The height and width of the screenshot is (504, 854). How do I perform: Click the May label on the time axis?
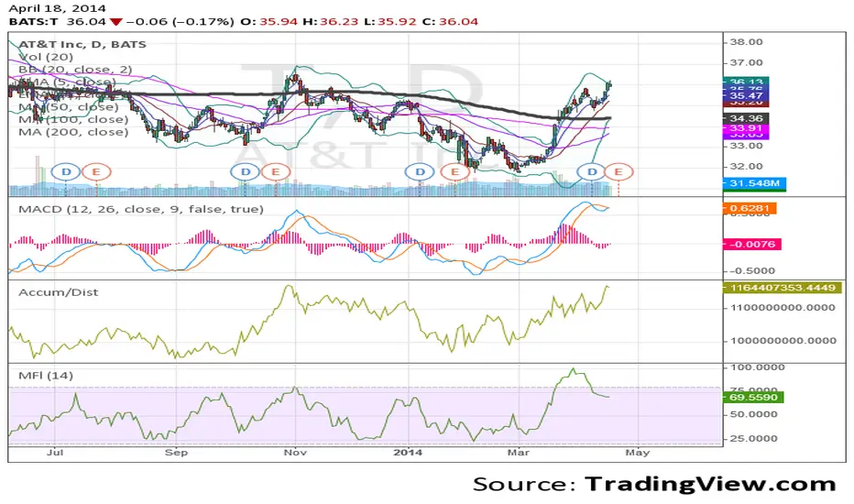tap(638, 453)
